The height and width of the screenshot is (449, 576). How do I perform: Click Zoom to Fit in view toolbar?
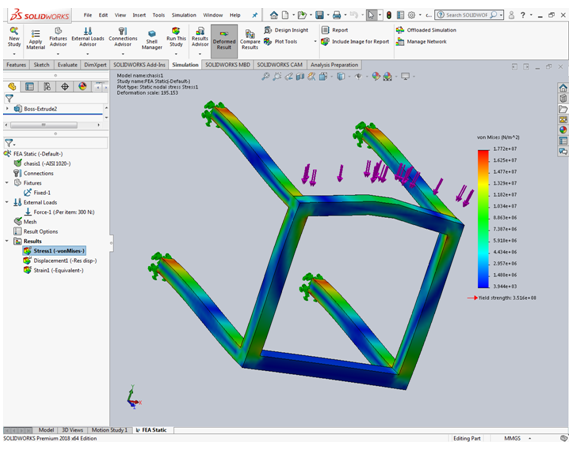(265, 76)
